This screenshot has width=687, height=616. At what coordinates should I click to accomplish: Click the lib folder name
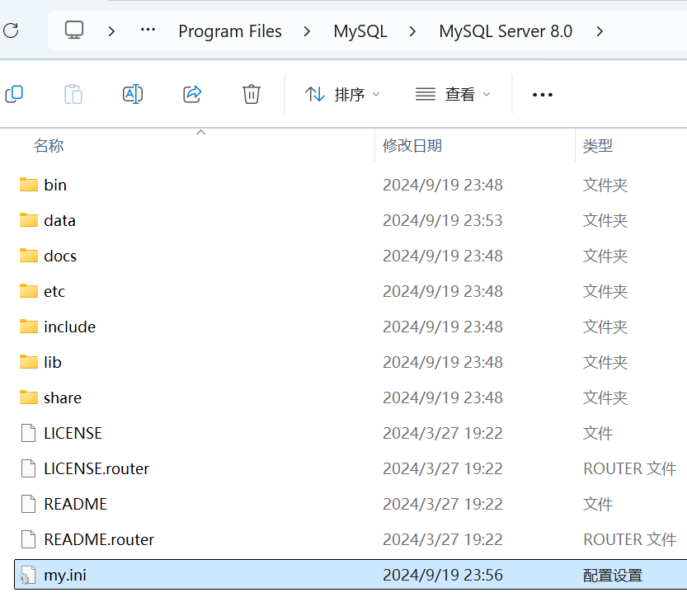[x=53, y=362]
